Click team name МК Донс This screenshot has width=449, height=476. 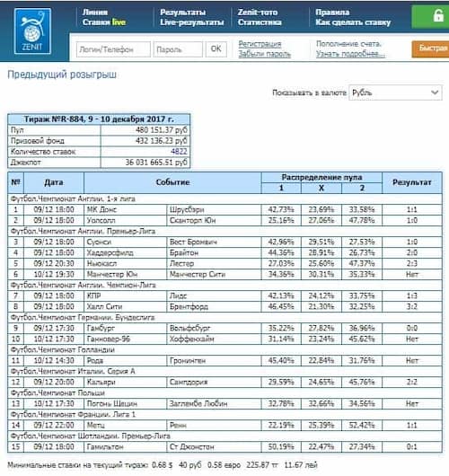pos(101,209)
